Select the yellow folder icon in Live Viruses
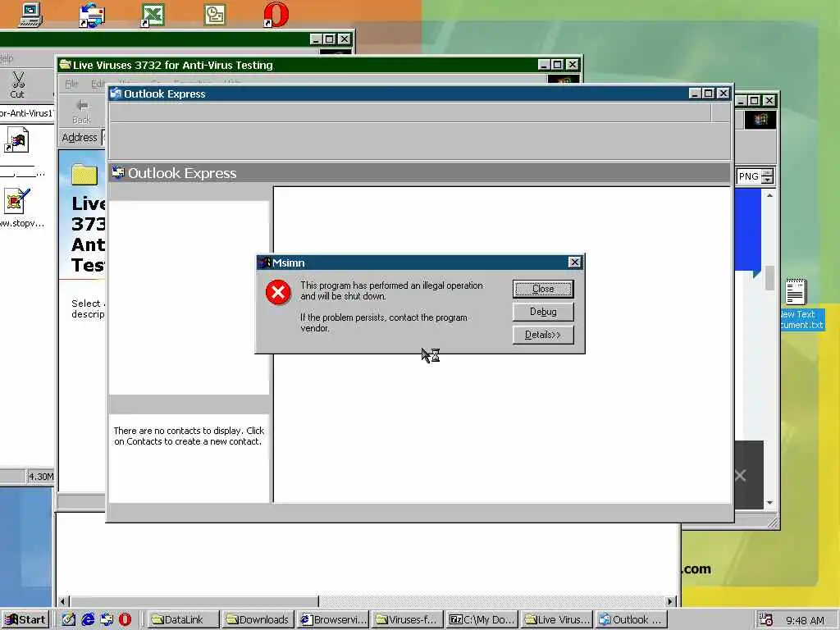The width and height of the screenshot is (840, 630). [x=84, y=175]
